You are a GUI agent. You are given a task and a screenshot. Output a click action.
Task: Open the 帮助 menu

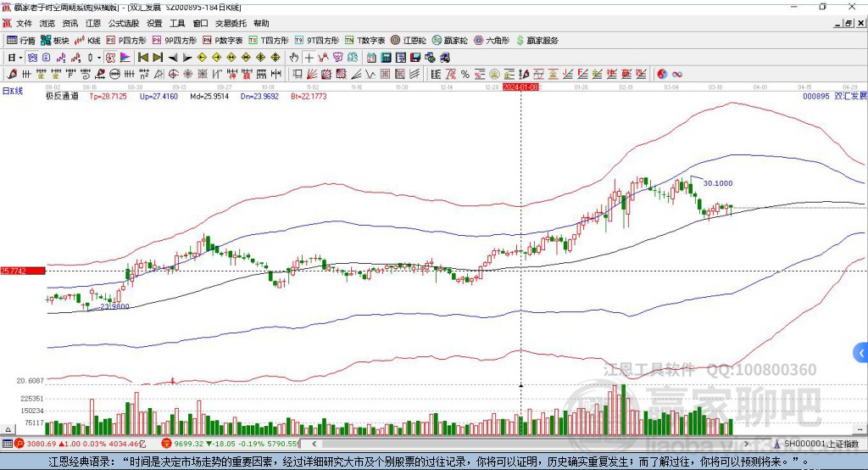point(261,23)
